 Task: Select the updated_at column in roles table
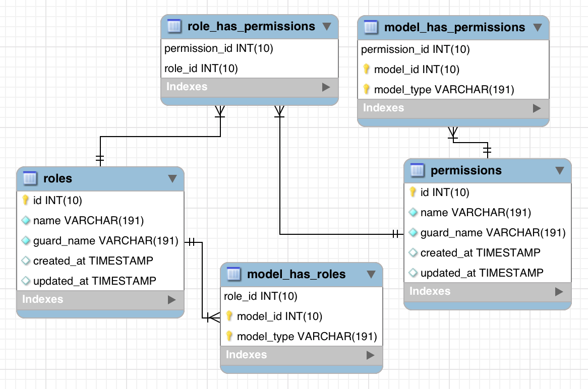pyautogui.click(x=94, y=281)
